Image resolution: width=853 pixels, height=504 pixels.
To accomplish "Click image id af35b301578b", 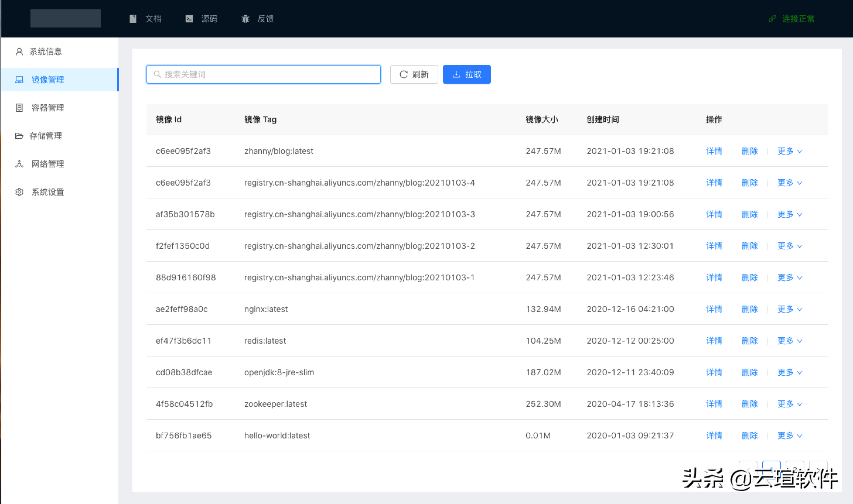I will pyautogui.click(x=185, y=214).
